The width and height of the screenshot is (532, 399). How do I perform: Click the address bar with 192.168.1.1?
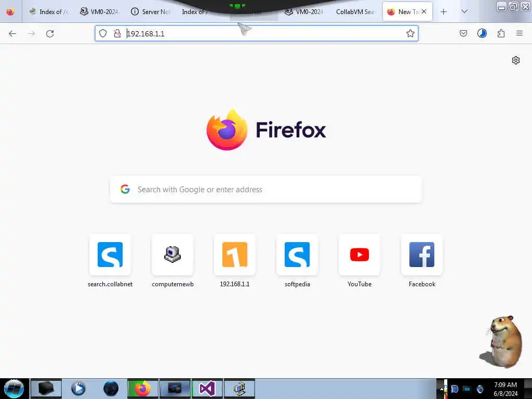(x=257, y=33)
